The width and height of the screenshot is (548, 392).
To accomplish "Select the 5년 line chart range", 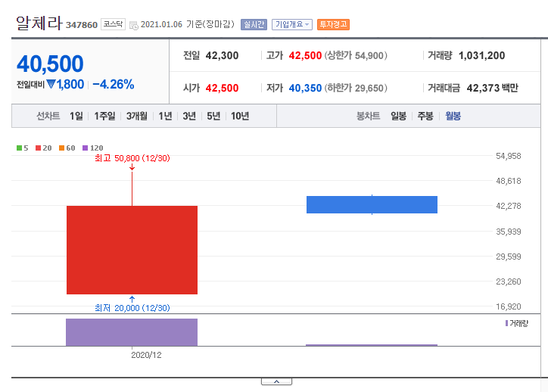I will pos(213,116).
